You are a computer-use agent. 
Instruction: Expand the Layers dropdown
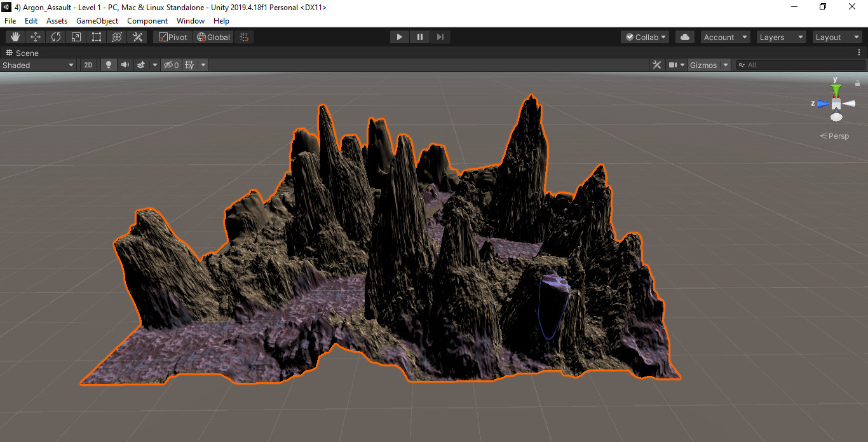(x=781, y=37)
